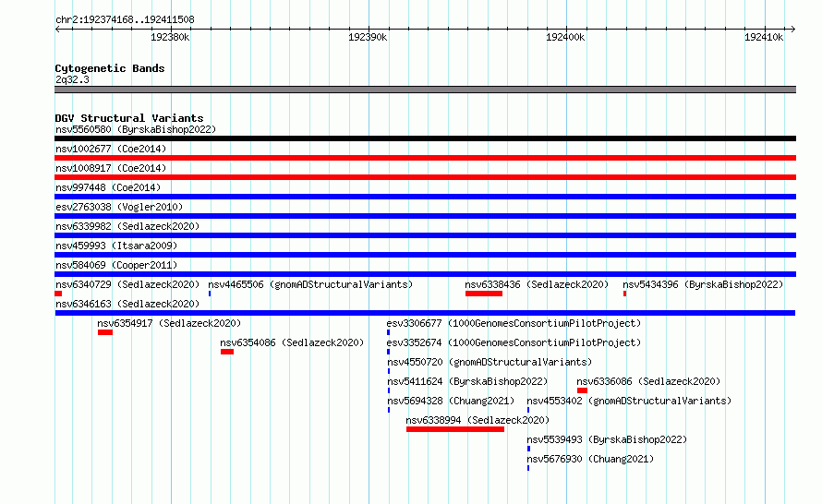Click the long red nsv6338994 bar
822x504 pixels.
pyautogui.click(x=455, y=429)
